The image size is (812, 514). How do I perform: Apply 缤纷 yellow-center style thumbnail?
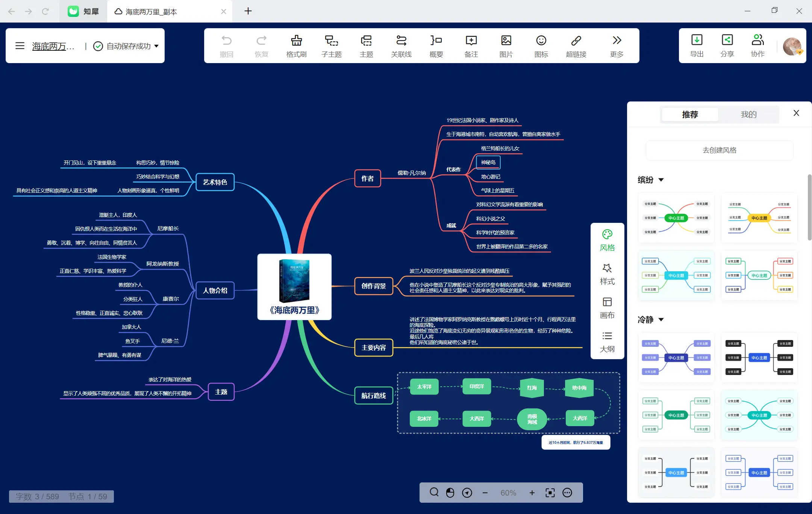click(759, 218)
